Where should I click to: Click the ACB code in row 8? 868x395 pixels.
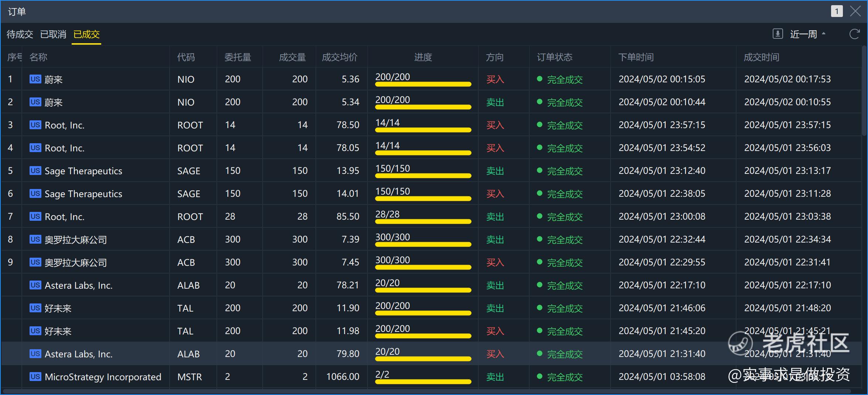(186, 240)
